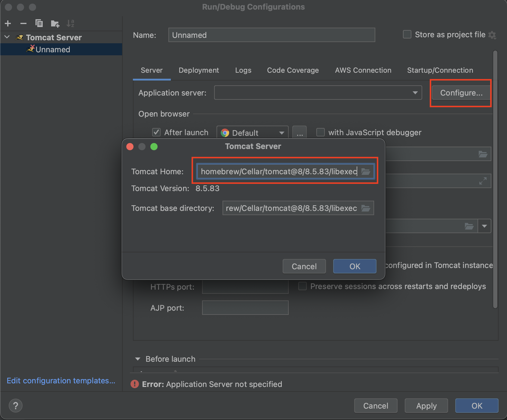Click the Apply button
The width and height of the screenshot is (507, 420).
[426, 406]
